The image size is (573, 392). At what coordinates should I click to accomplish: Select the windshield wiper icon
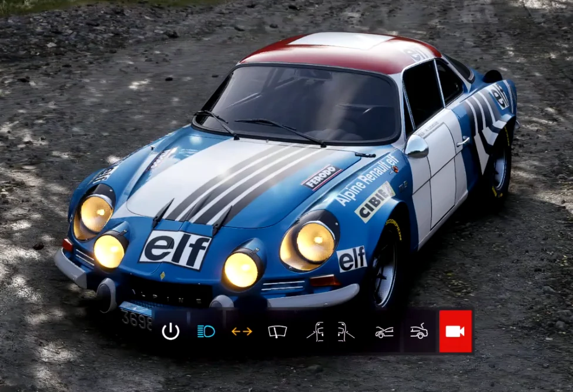pyautogui.click(x=276, y=331)
